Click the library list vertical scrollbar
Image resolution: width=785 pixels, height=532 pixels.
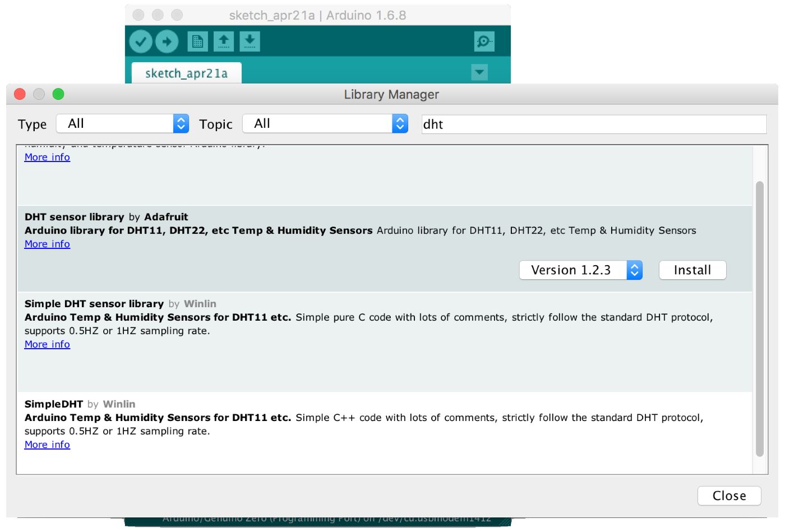coord(760,318)
